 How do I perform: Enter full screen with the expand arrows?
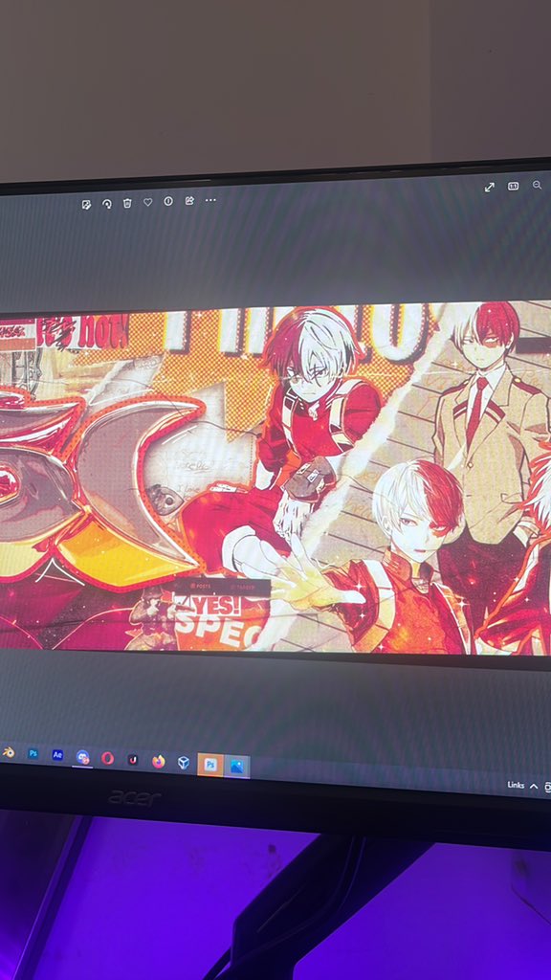click(490, 187)
